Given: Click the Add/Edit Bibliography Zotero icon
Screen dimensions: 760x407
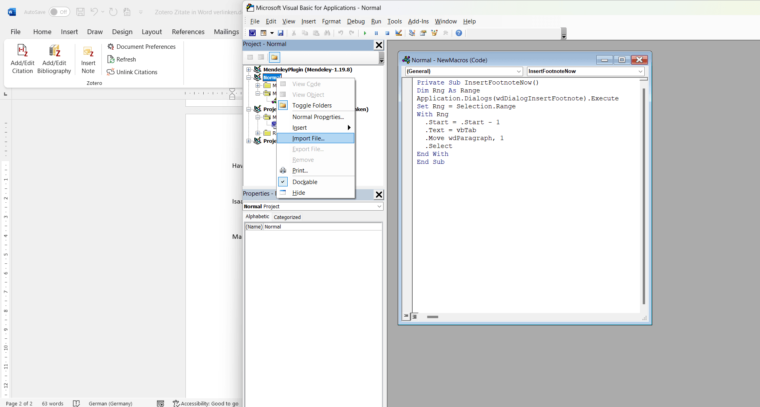Looking at the screenshot, I should [x=54, y=59].
